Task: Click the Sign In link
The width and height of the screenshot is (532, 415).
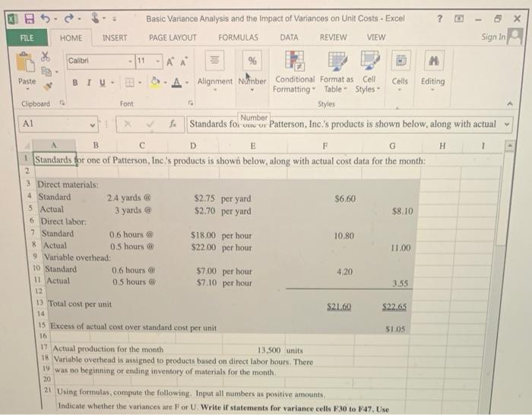Action: point(493,37)
